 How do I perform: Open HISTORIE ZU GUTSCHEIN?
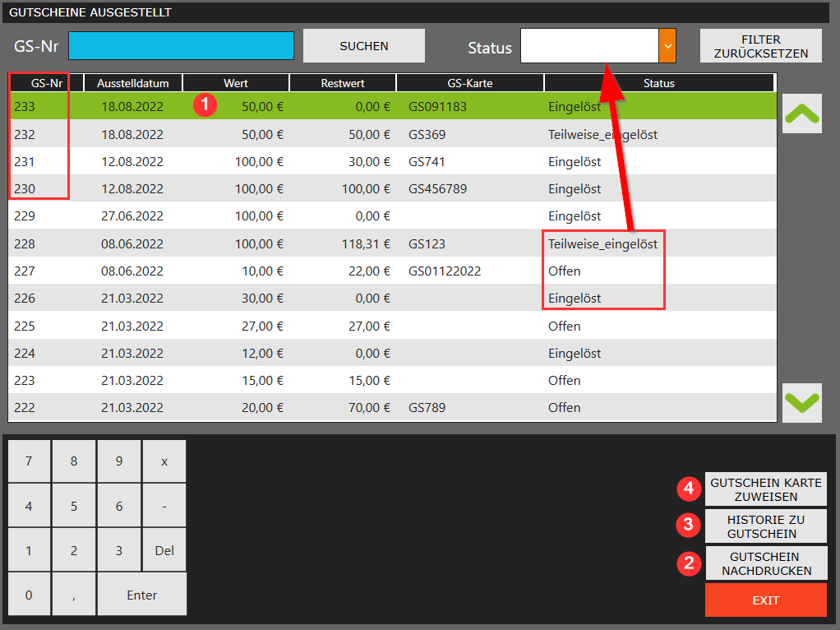(765, 526)
